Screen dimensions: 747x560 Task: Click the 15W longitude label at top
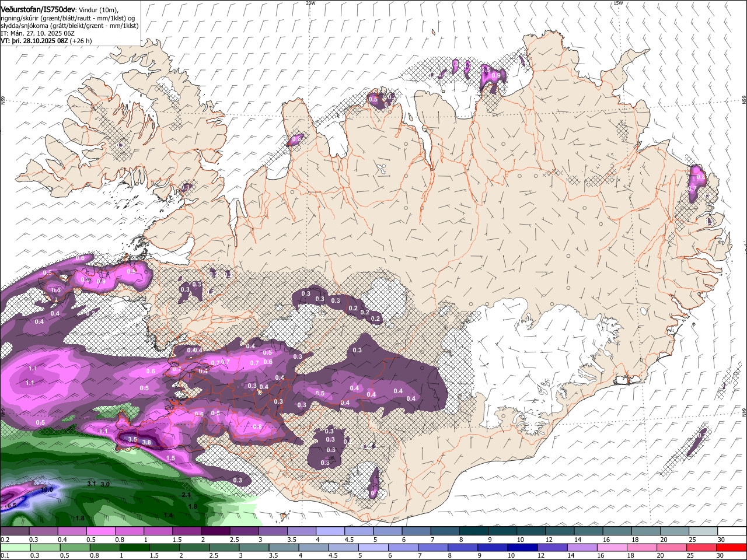tap(618, 3)
